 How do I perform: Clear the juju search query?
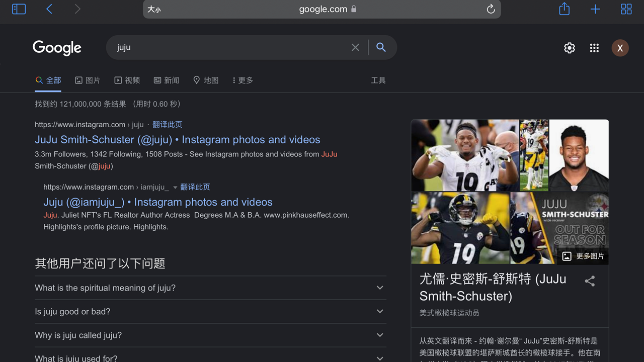coord(355,47)
